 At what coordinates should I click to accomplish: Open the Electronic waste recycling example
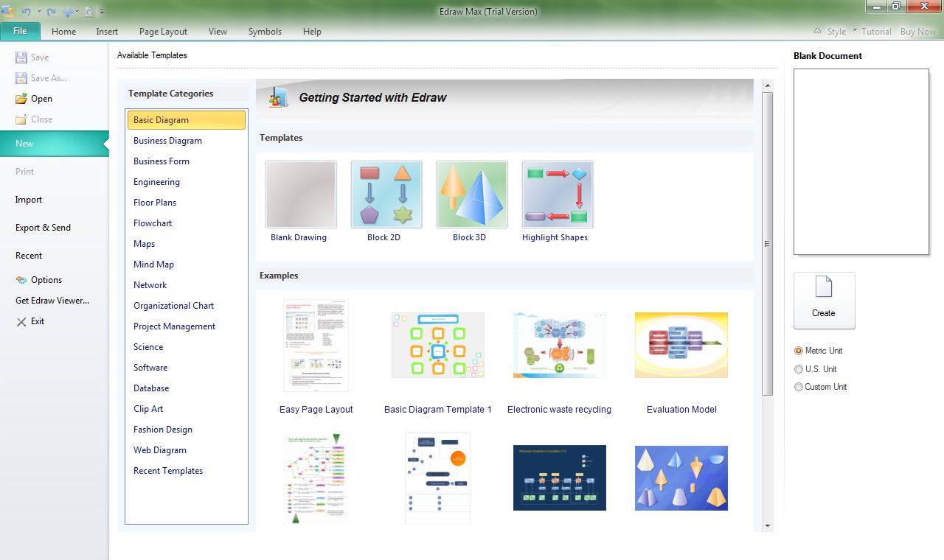[560, 345]
